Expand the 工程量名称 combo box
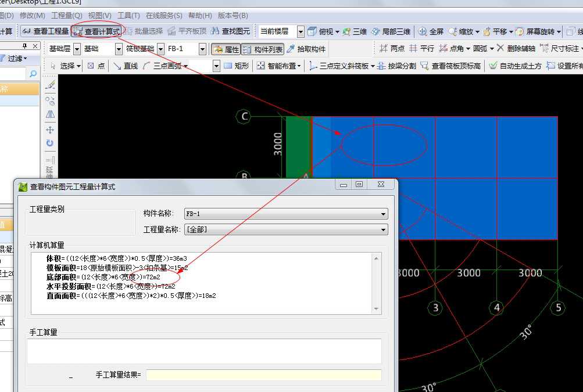Viewport: 583px width, 392px height. coord(383,229)
